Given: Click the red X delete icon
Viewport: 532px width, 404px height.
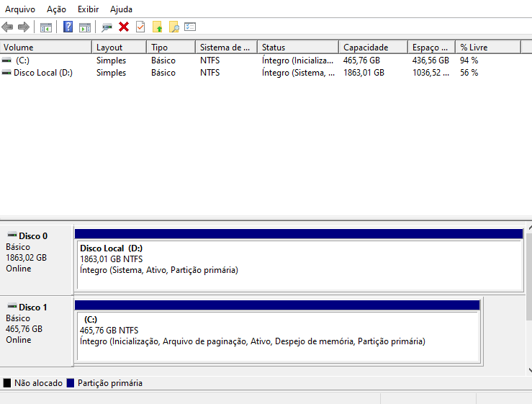Looking at the screenshot, I should tap(124, 27).
